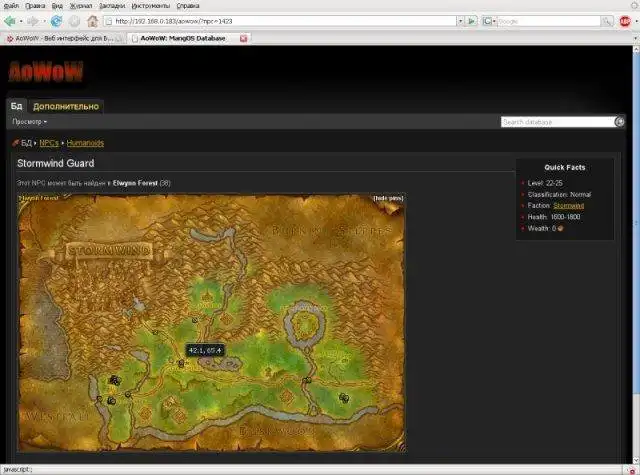Go to the Home page icon
The height and width of the screenshot is (475, 640).
93,21
